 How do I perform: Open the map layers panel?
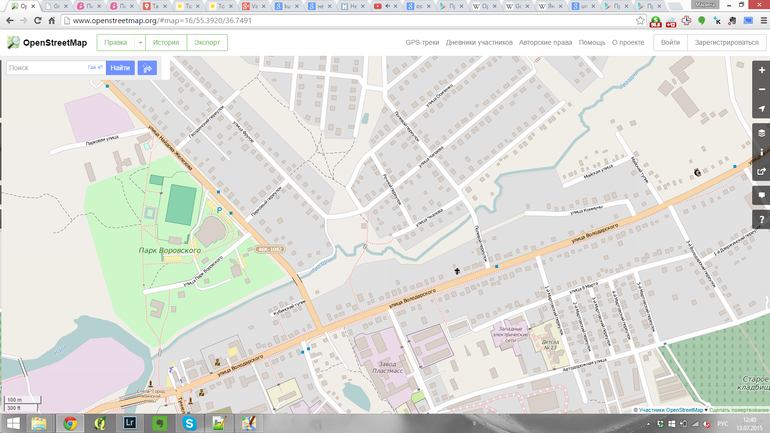click(x=761, y=132)
